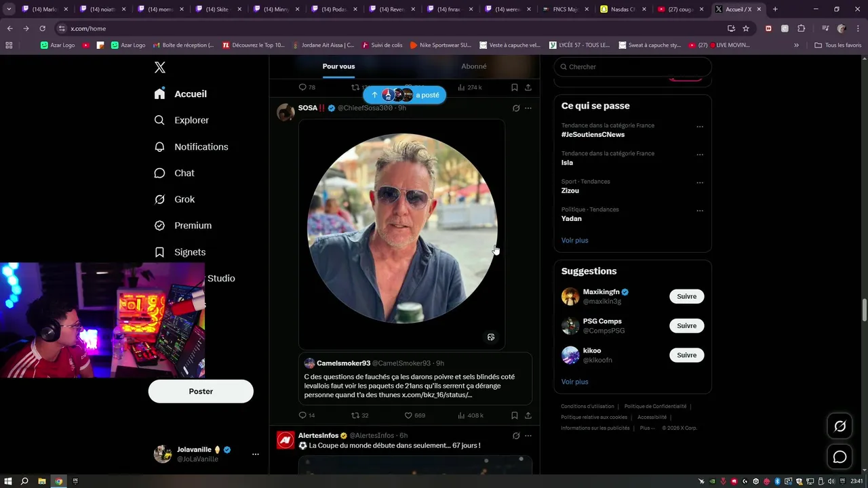Image resolution: width=868 pixels, height=488 pixels.
Task: Switch to the (14) Skite browser tab
Action: click(218, 9)
